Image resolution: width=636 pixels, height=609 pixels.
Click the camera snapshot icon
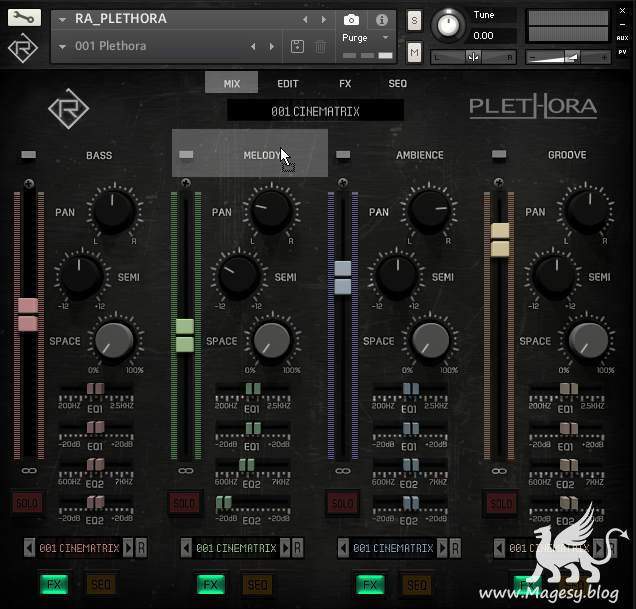pyautogui.click(x=351, y=19)
